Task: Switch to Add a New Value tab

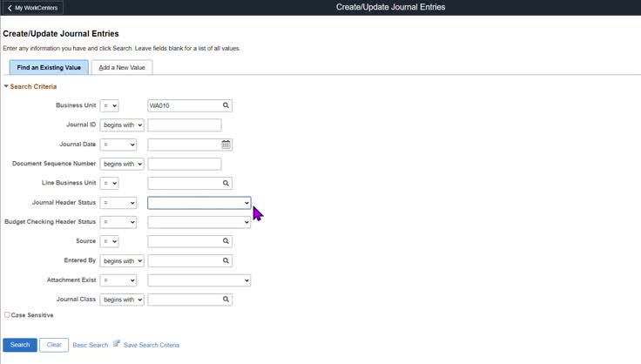Action: pos(122,67)
